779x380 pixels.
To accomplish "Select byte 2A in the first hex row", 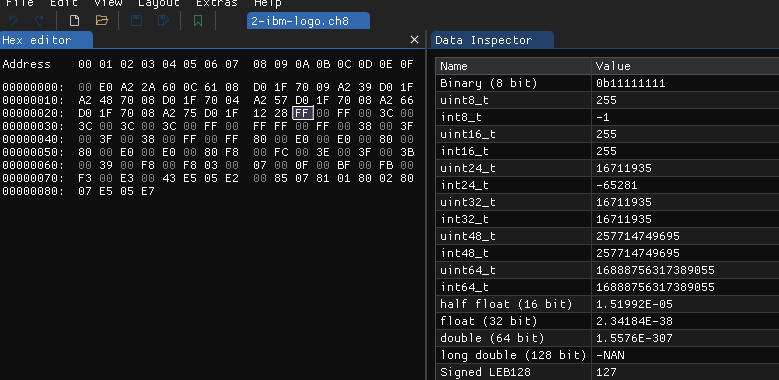I will (148, 87).
